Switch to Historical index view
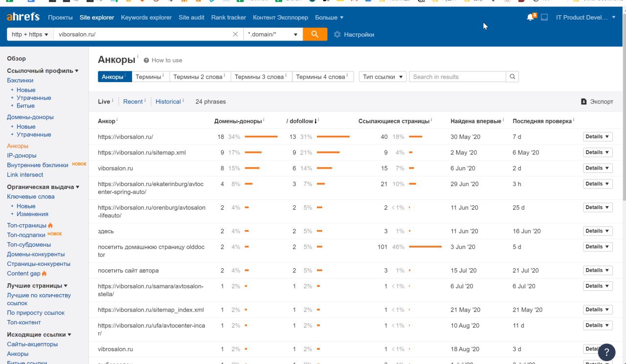This screenshot has height=364, width=626. (168, 102)
